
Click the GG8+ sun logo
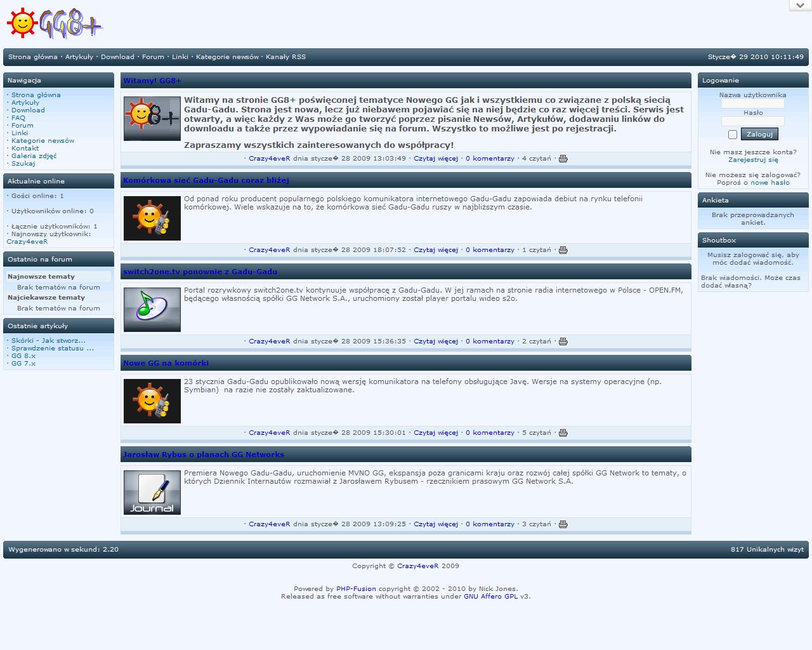55,24
